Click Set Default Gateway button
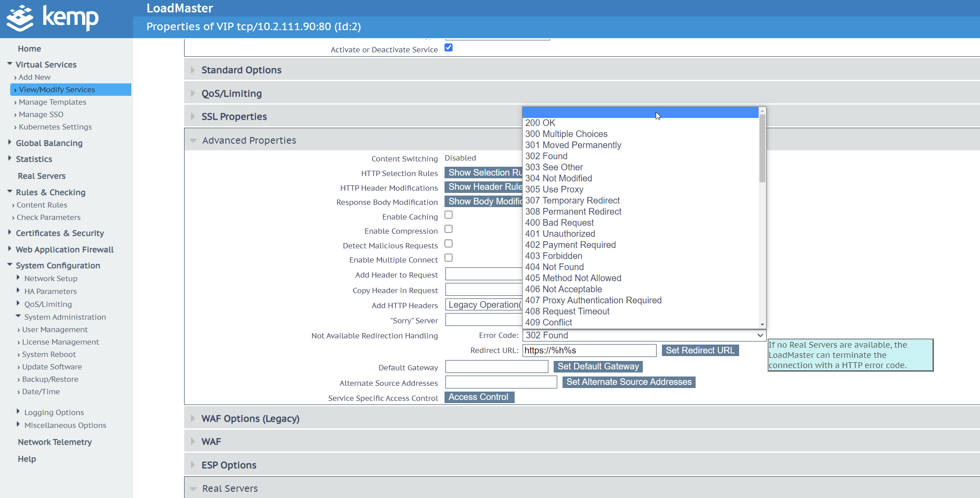This screenshot has width=980, height=498. pos(598,366)
